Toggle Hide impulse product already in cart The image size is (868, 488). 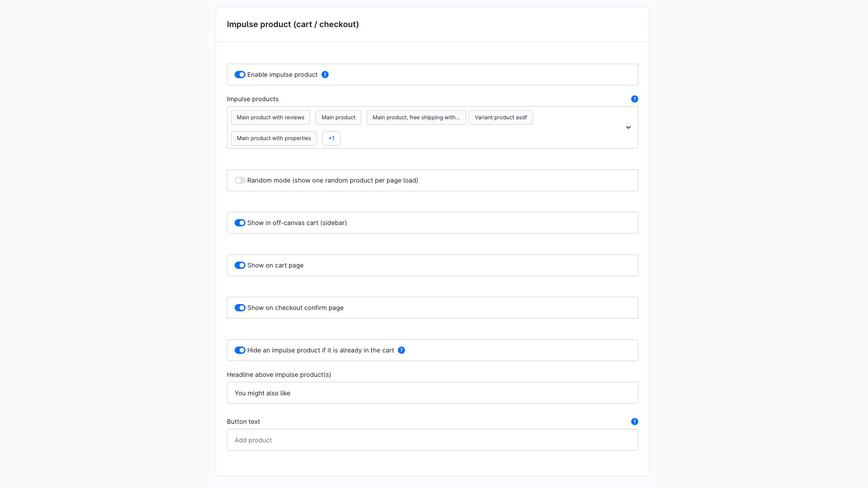[x=240, y=350]
